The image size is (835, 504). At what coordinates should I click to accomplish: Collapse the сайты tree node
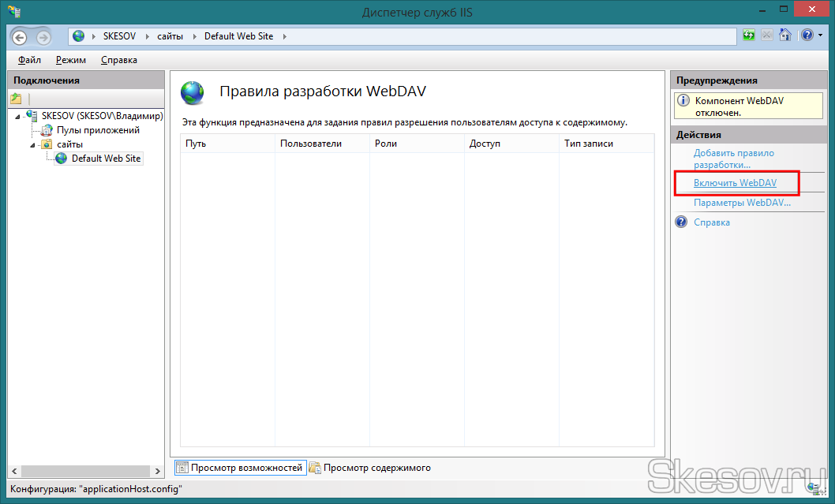pyautogui.click(x=33, y=145)
